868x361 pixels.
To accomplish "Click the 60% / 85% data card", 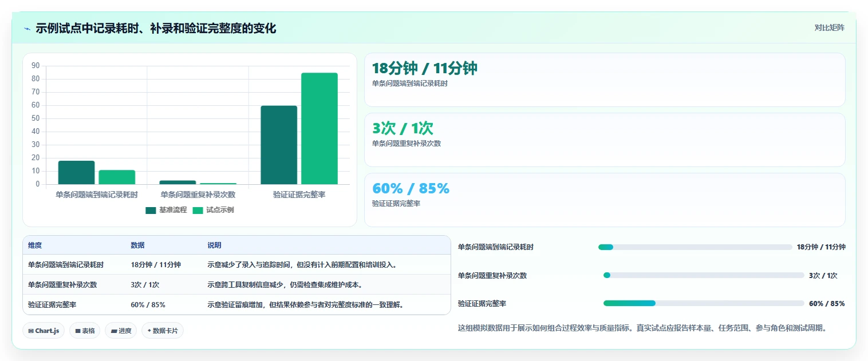I will [605, 200].
